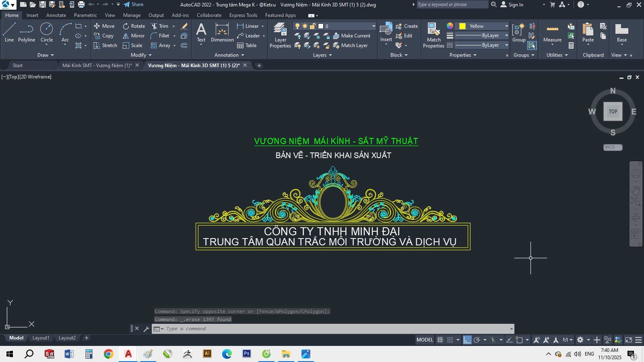Expand the Draw panel
The width and height of the screenshot is (644, 362).
45,55
